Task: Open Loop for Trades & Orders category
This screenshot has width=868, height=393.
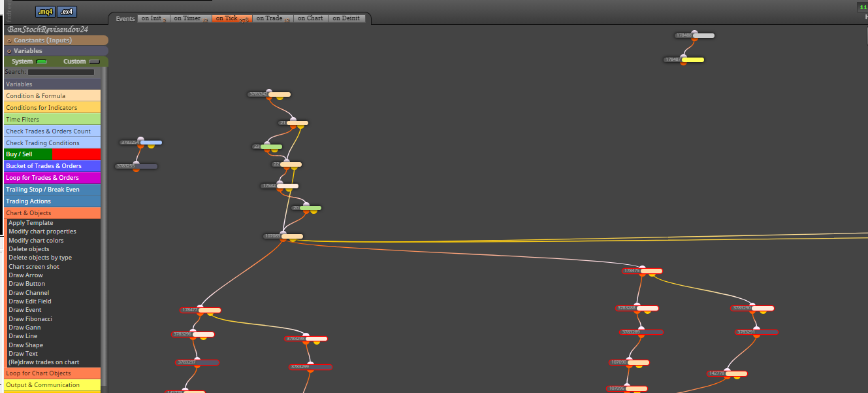Action: (x=52, y=178)
